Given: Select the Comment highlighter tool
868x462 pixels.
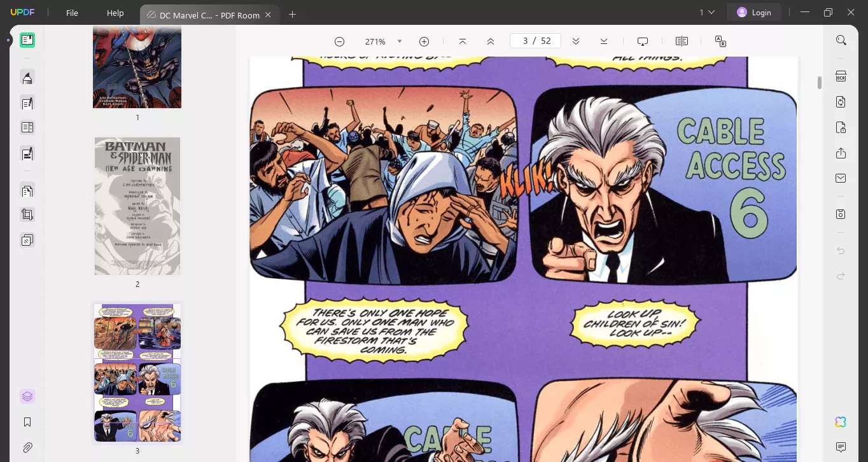Looking at the screenshot, I should coord(27,78).
